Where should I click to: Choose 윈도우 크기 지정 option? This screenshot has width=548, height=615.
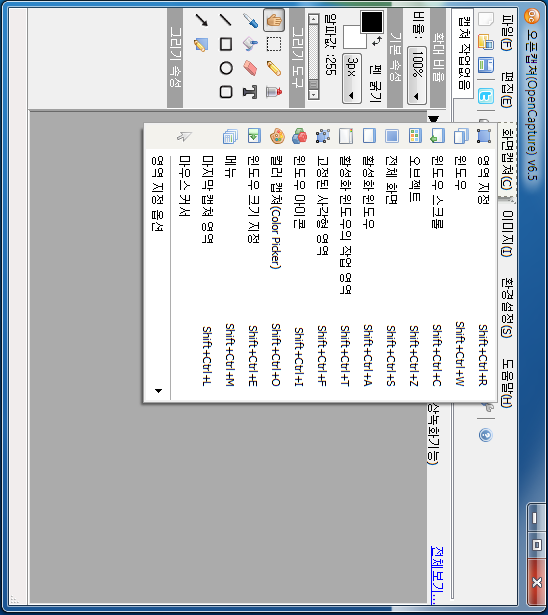point(253,263)
